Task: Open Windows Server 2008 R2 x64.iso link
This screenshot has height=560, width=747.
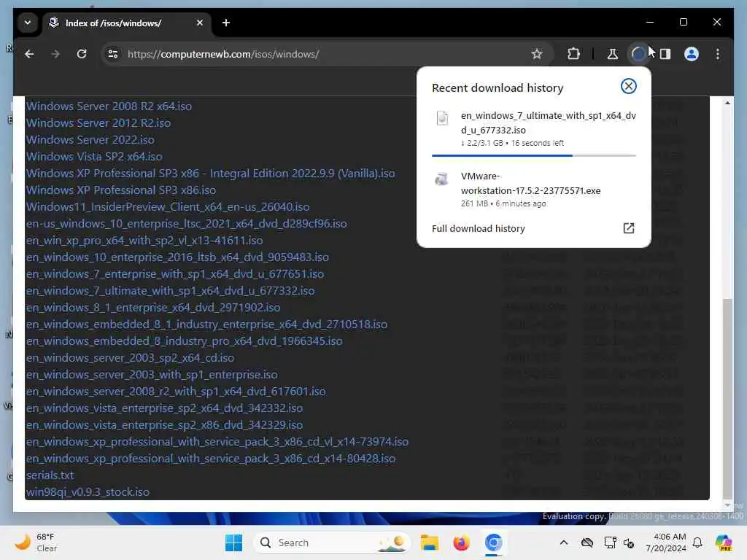Action: point(109,106)
